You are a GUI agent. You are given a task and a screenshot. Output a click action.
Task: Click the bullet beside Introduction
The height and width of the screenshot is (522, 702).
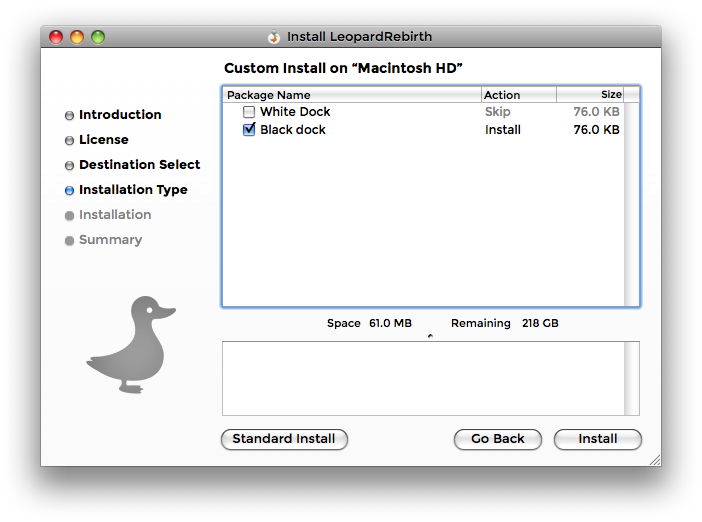point(69,116)
